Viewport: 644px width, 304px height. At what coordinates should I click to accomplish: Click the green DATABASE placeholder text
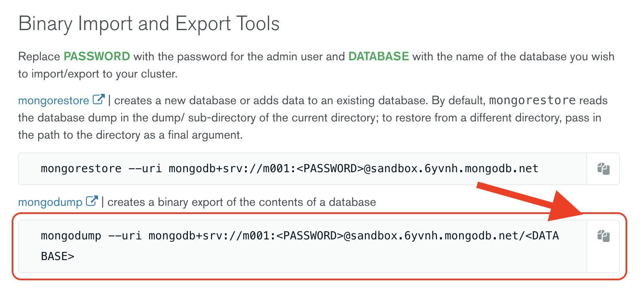[378, 56]
